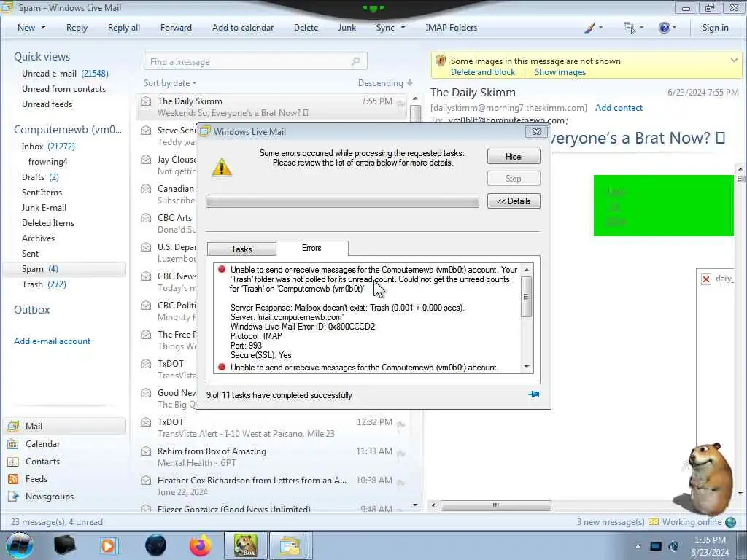This screenshot has width=747, height=560.
Task: Open the media player taskbar icon
Action: click(x=109, y=545)
